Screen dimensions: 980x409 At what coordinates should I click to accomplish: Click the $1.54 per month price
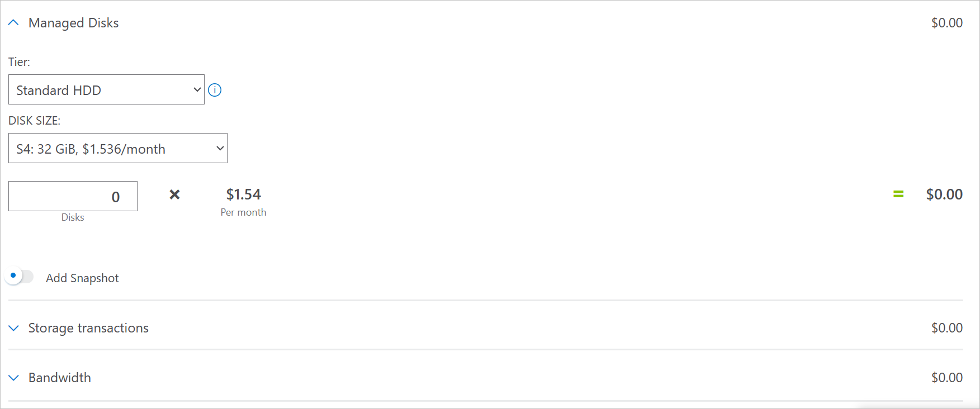click(243, 194)
